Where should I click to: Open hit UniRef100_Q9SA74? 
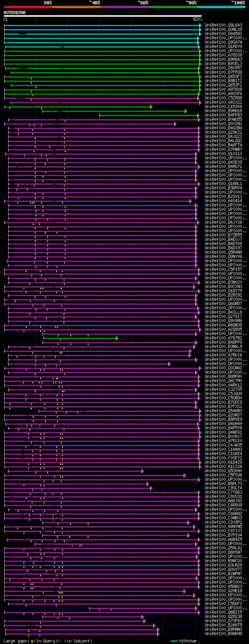pyautogui.click(x=223, y=42)
